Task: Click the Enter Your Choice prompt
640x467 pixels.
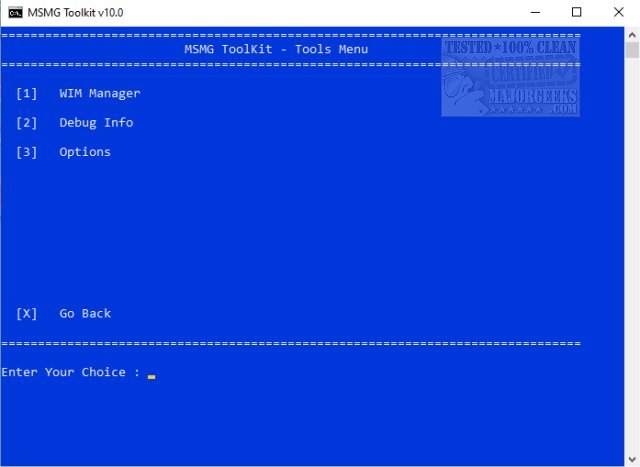Action: (71, 372)
